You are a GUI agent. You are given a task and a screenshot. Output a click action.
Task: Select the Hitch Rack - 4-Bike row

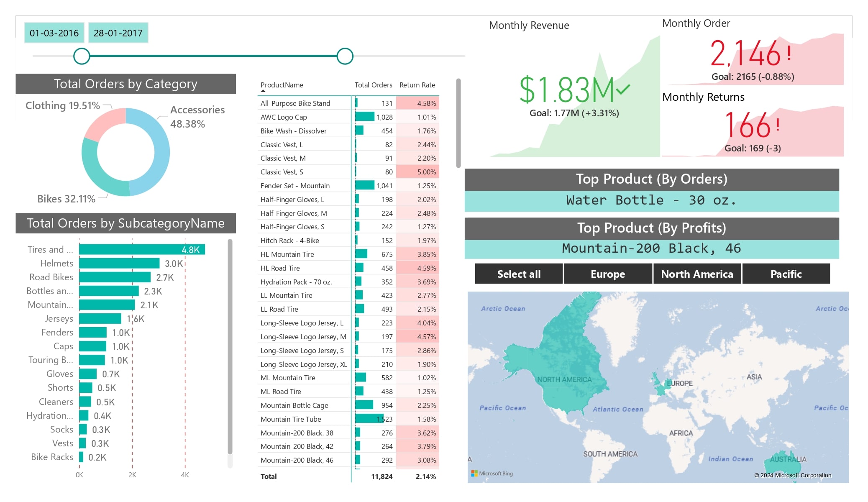click(x=348, y=241)
